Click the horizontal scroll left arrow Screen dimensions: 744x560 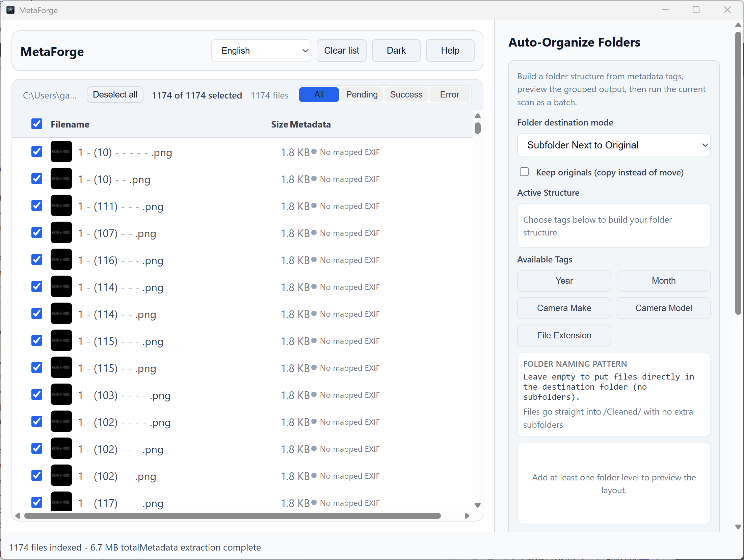(18, 516)
